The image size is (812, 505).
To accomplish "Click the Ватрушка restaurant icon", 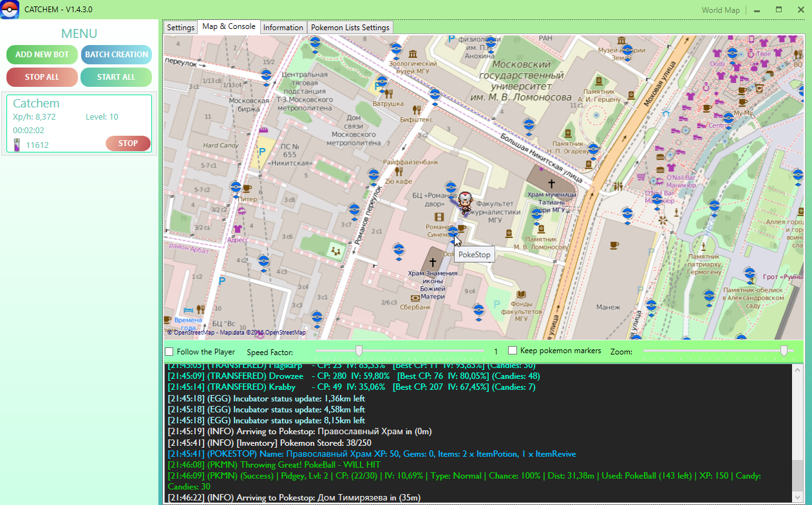I will (388, 94).
